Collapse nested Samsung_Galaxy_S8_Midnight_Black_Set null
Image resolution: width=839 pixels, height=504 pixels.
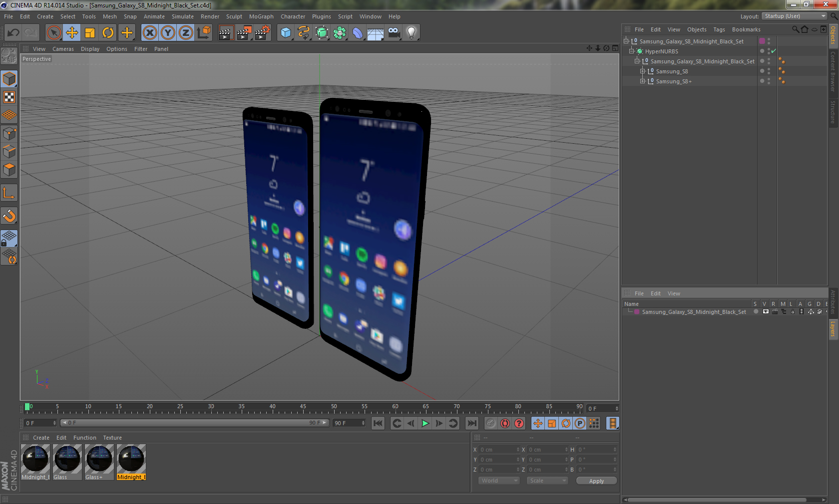click(x=637, y=61)
